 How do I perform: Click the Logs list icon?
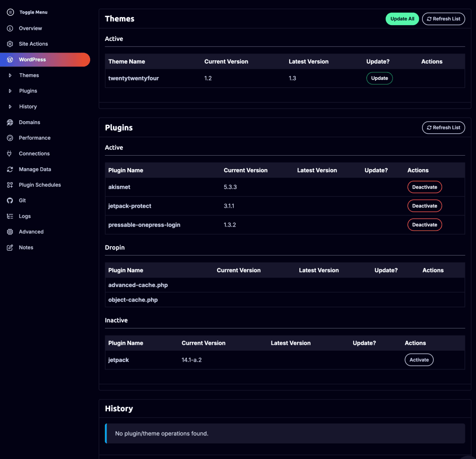[x=10, y=216]
